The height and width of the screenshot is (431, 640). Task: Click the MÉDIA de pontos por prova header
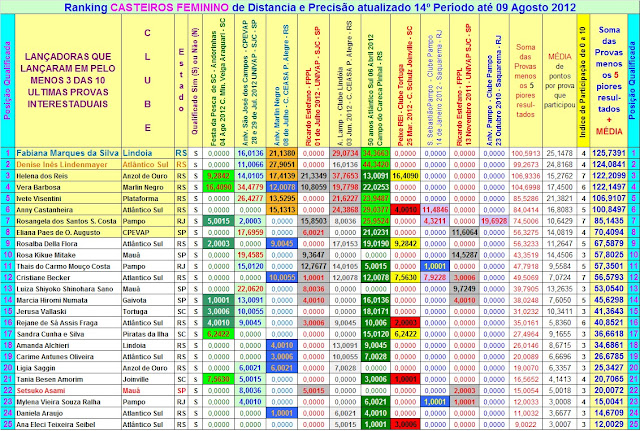tap(560, 80)
